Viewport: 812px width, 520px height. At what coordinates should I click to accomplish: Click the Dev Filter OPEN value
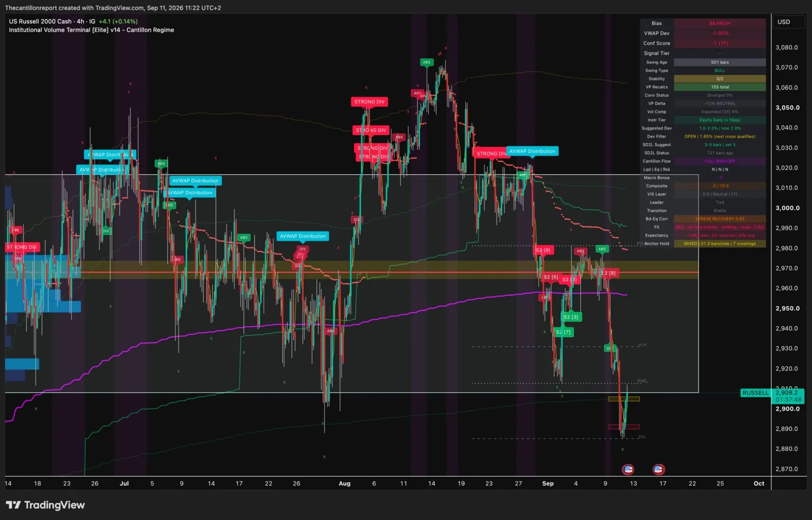coord(720,136)
